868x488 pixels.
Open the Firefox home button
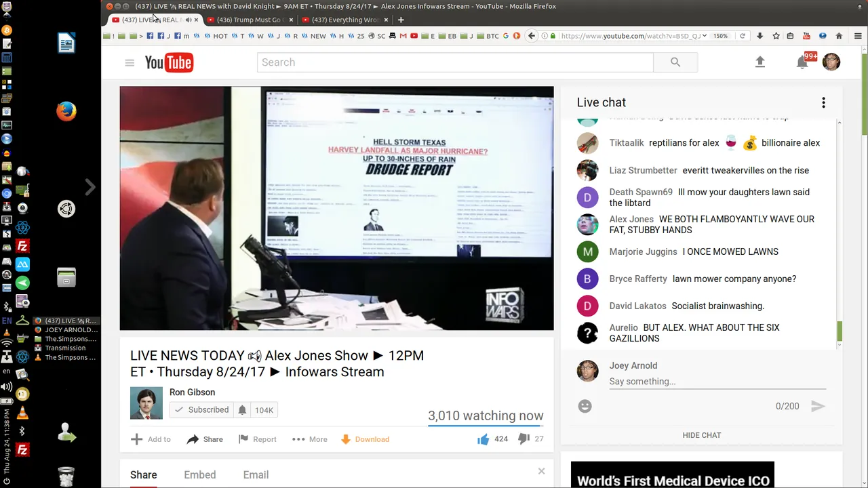[839, 36]
